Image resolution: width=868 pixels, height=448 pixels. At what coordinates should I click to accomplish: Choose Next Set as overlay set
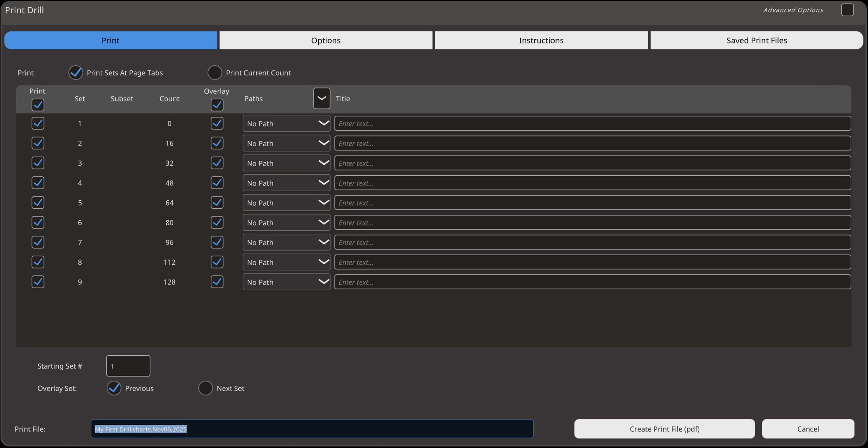[206, 388]
